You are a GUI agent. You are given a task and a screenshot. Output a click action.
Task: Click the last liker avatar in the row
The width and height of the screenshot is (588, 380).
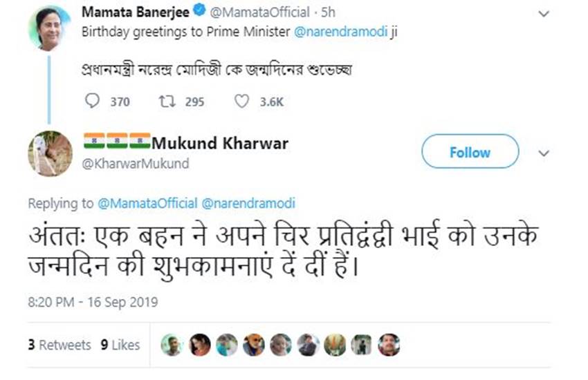[389, 344]
